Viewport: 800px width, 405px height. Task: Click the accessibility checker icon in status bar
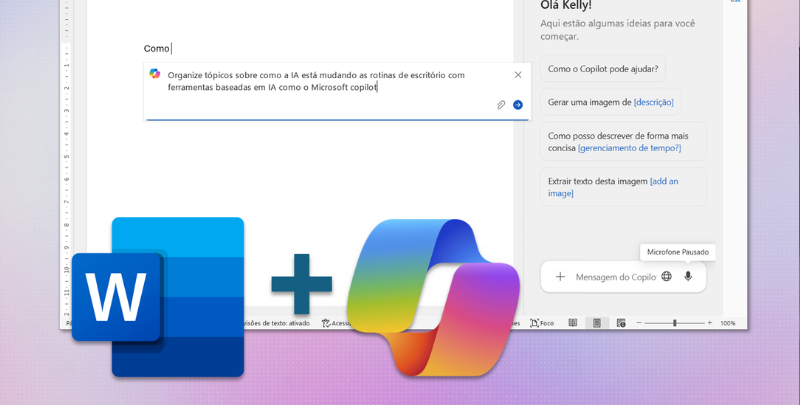click(326, 323)
